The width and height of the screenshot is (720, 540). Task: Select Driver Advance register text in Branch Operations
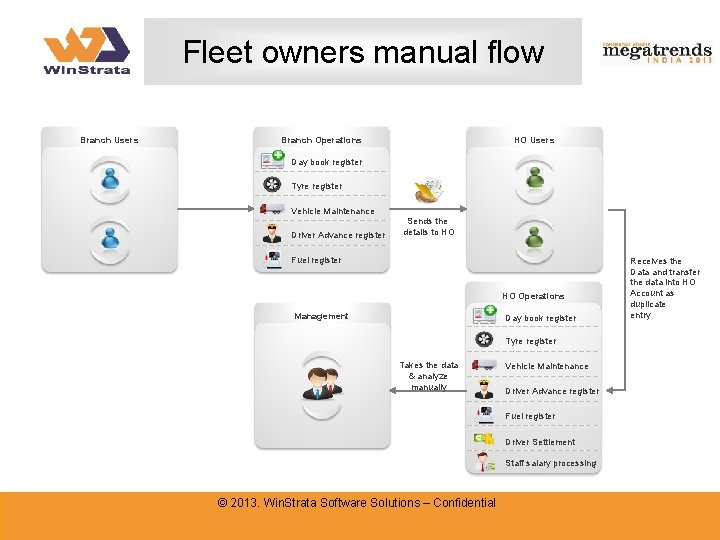coord(338,235)
